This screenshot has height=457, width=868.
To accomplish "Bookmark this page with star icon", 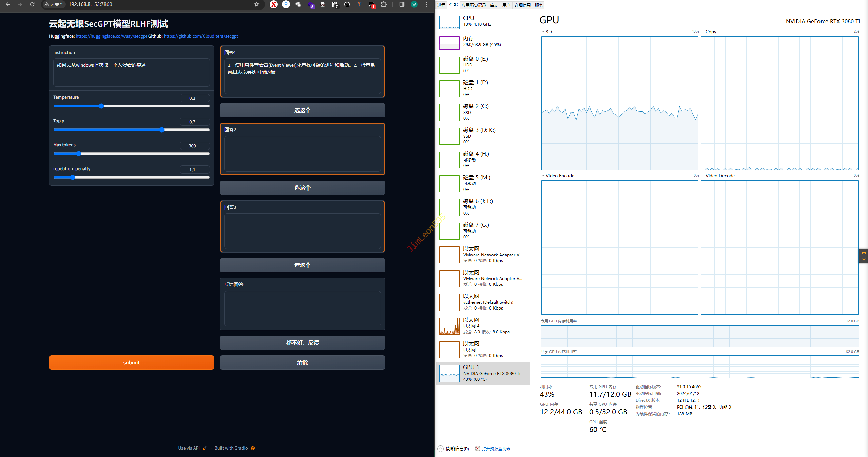I will tap(257, 4).
